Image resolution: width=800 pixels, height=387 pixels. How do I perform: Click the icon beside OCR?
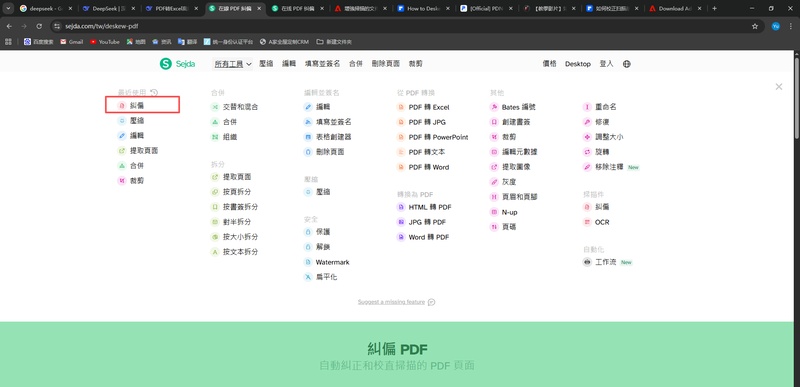point(587,222)
